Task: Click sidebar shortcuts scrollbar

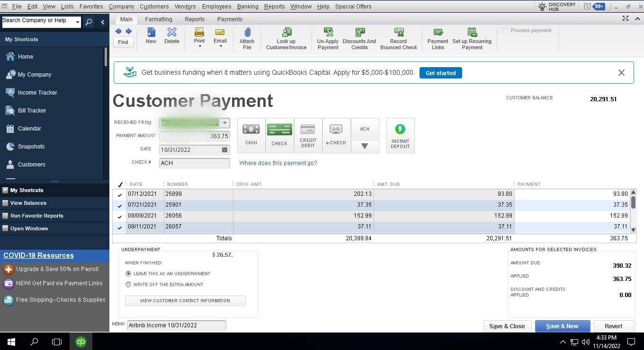Action: pos(106,57)
